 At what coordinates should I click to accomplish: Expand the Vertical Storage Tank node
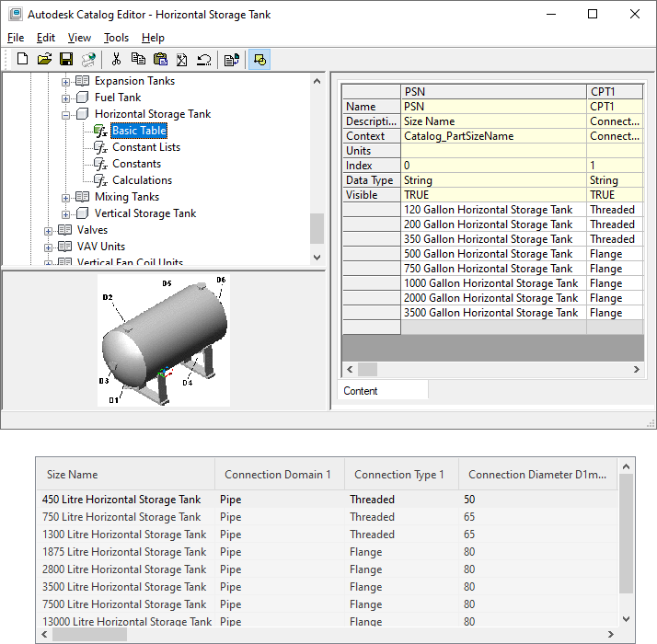point(65,214)
